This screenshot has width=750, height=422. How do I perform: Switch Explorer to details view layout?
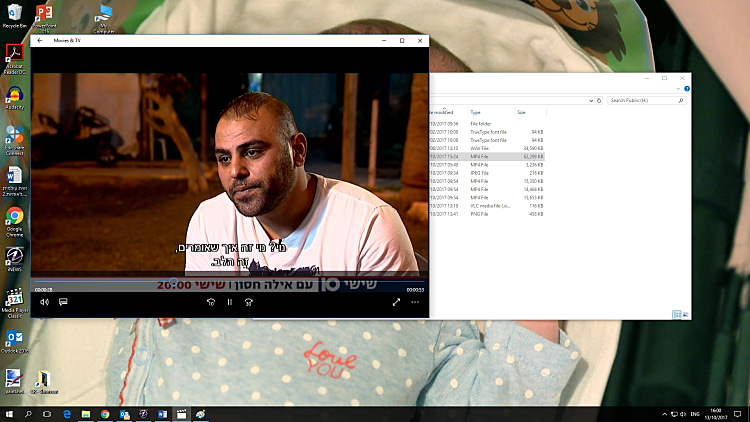(x=676, y=314)
